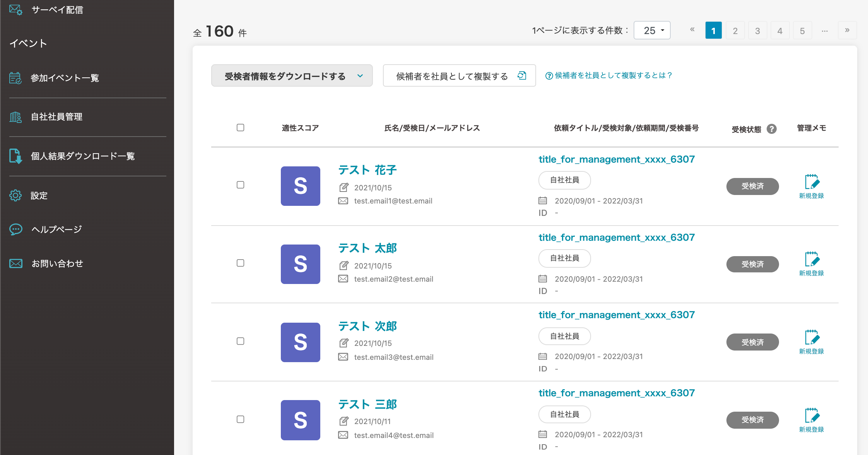Image resolution: width=868 pixels, height=455 pixels.
Task: Open 候補者を社員として複製するとは？ help link
Action: click(609, 75)
